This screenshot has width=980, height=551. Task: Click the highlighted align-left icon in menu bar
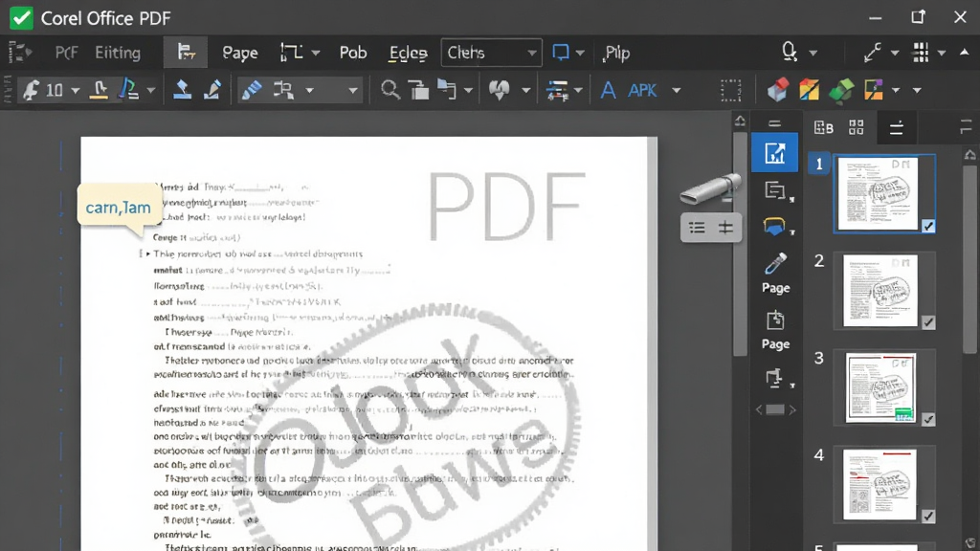[x=186, y=52]
